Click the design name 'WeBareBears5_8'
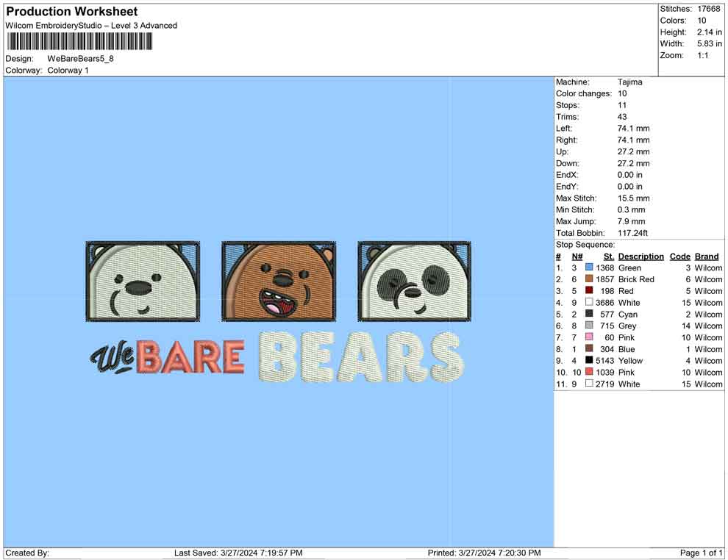 click(x=80, y=59)
